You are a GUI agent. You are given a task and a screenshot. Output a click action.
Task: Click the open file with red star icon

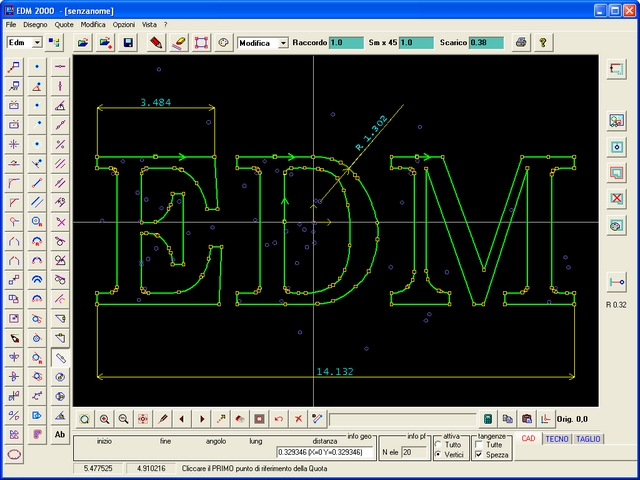pos(105,42)
